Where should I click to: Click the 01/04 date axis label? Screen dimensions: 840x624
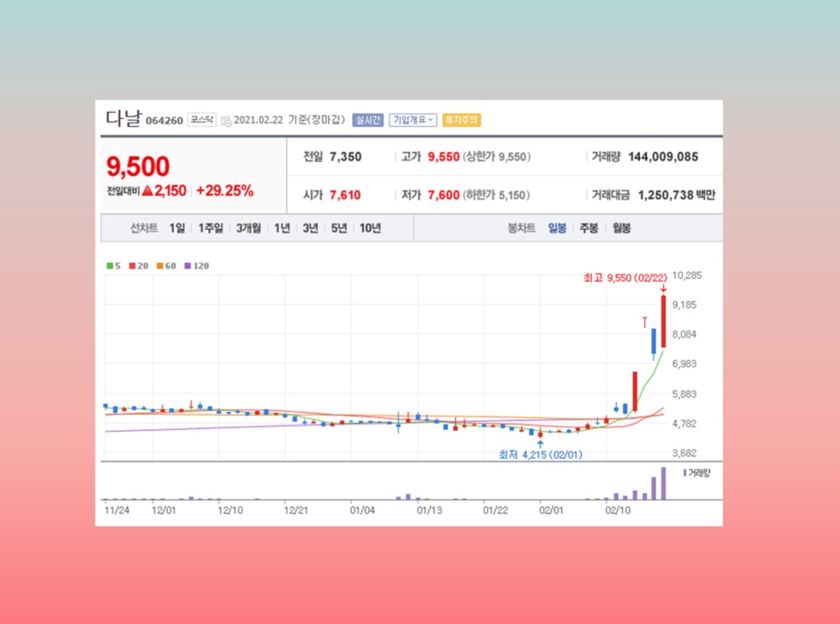tap(362, 510)
